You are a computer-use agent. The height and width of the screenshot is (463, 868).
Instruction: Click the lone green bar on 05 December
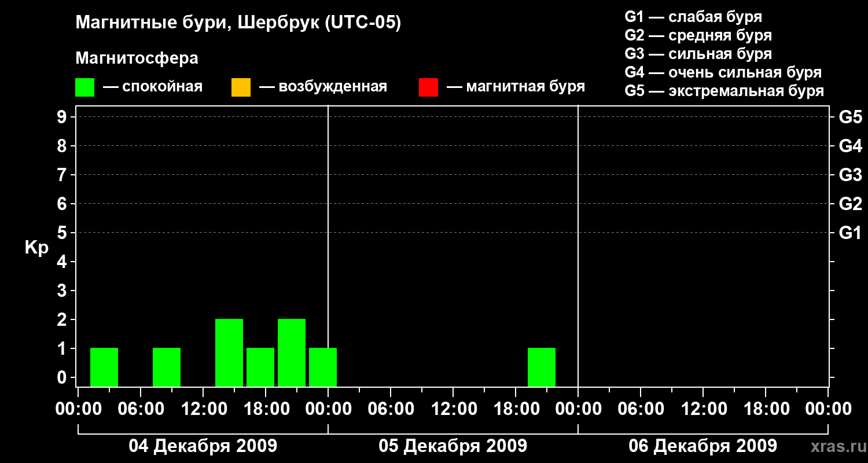pyautogui.click(x=542, y=367)
